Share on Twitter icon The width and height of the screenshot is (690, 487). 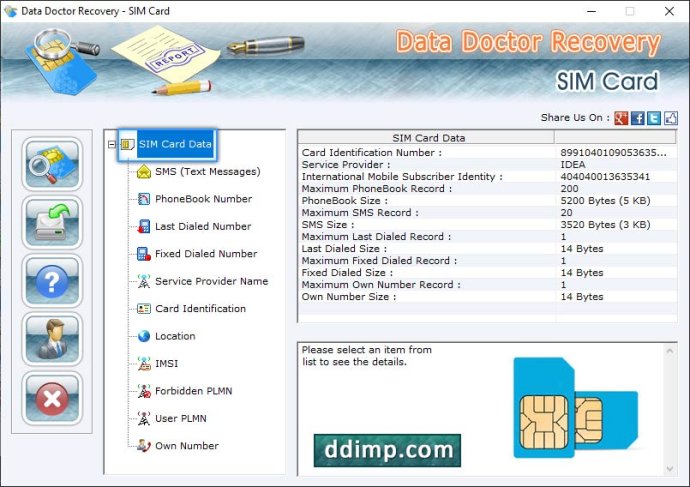pos(654,118)
